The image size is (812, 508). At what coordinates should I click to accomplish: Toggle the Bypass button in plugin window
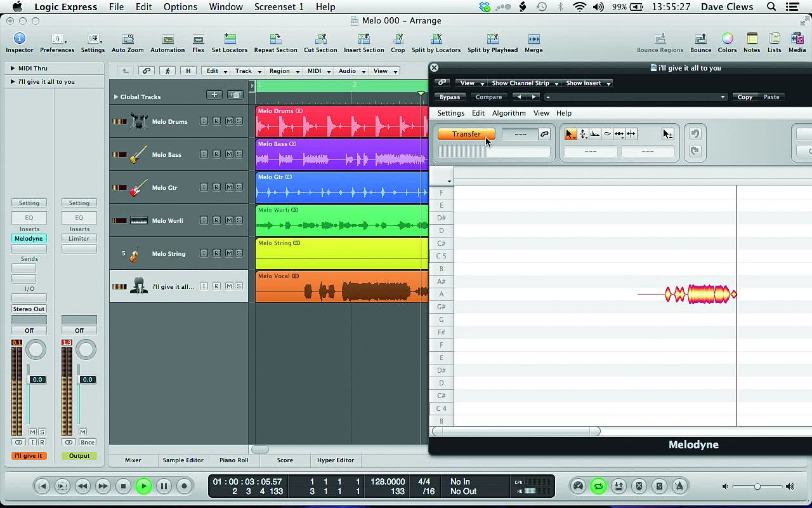(450, 97)
